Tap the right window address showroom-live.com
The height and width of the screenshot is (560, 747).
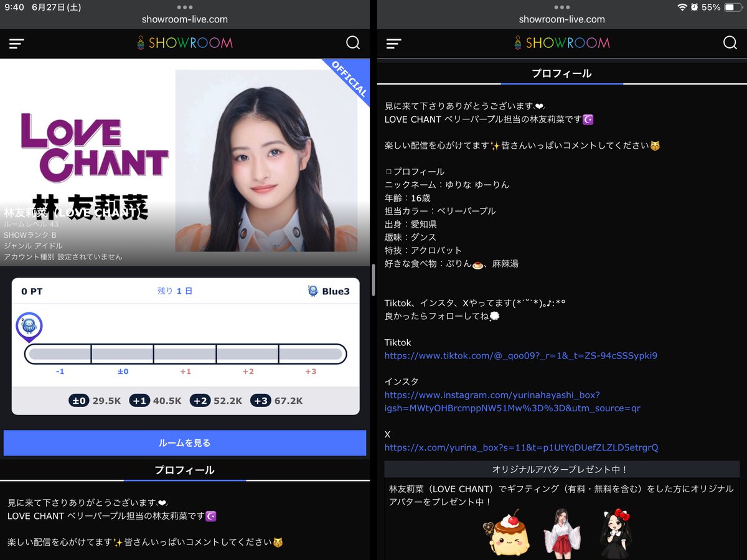tap(562, 19)
